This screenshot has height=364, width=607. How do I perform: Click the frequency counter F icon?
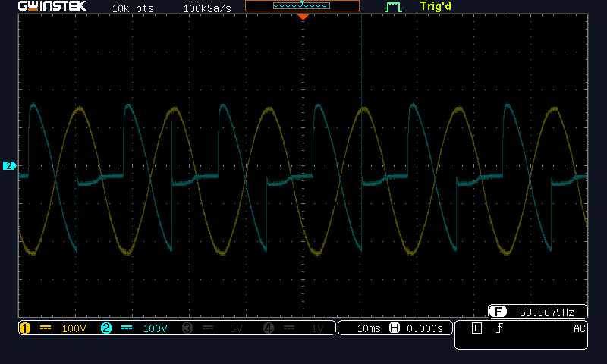[x=498, y=312]
